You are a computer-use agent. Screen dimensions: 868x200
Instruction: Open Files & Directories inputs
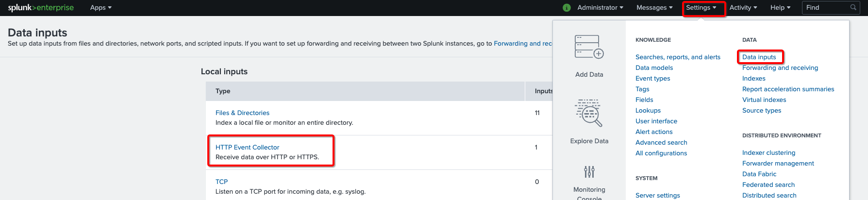point(242,113)
